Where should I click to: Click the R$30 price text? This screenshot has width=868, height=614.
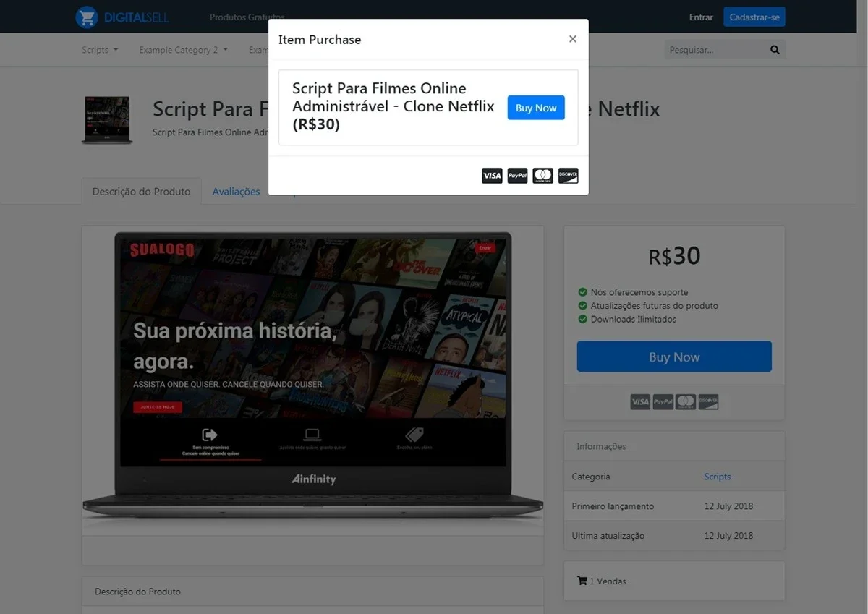click(x=674, y=256)
